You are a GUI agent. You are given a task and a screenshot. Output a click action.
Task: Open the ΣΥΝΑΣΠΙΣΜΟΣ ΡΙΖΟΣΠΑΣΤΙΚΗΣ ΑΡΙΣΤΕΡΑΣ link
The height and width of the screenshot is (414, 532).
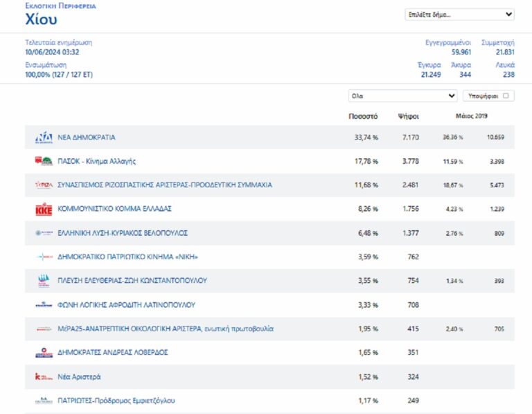[x=165, y=184]
